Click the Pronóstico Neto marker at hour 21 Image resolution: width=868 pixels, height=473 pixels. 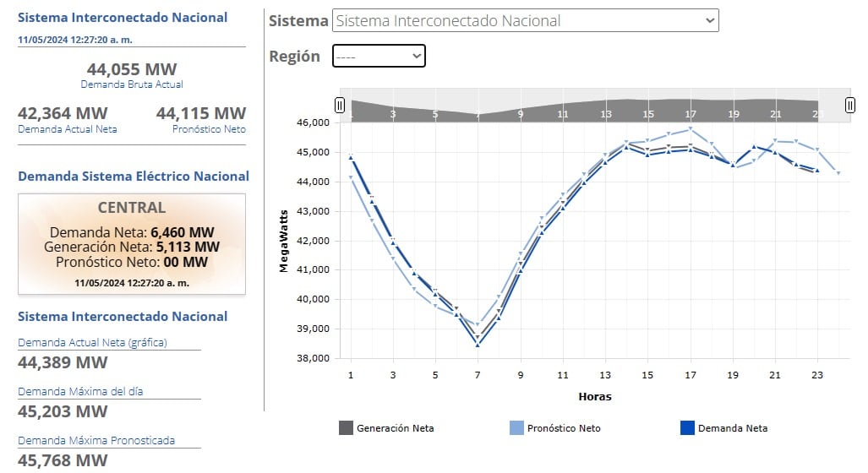pos(775,141)
